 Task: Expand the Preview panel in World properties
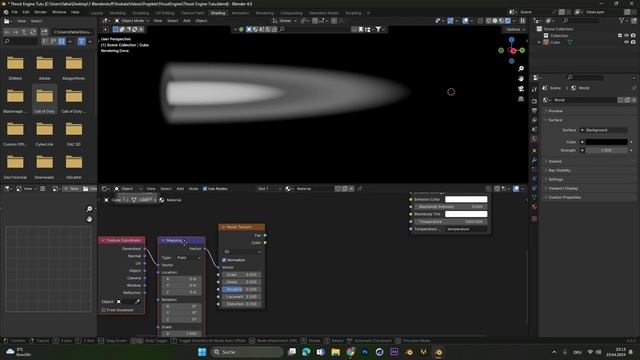tap(555, 111)
